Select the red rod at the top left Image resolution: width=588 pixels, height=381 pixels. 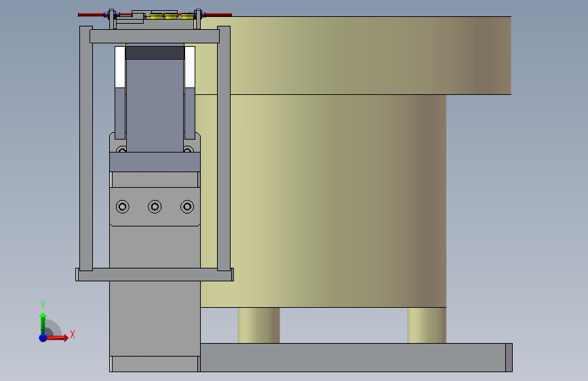(x=92, y=15)
